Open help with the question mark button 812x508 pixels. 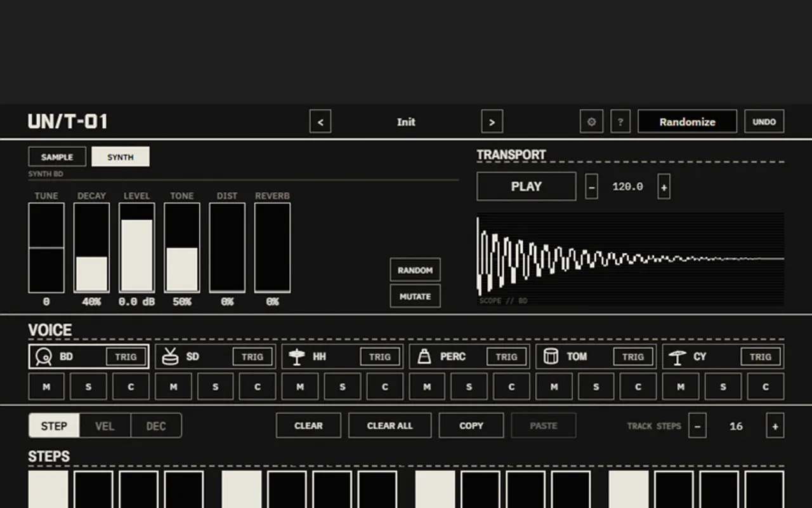(x=620, y=122)
